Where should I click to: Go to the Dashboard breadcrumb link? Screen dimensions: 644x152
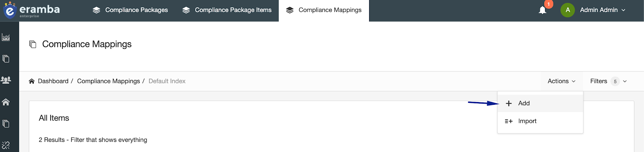pos(53,81)
